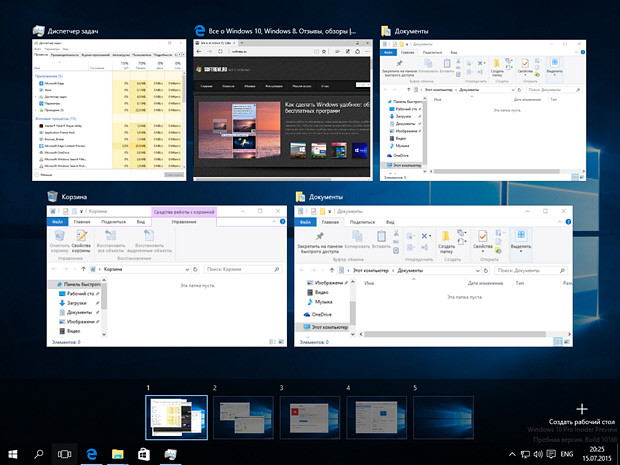
Task: Select Загрузки in Корзина sidebar
Action: click(x=77, y=303)
